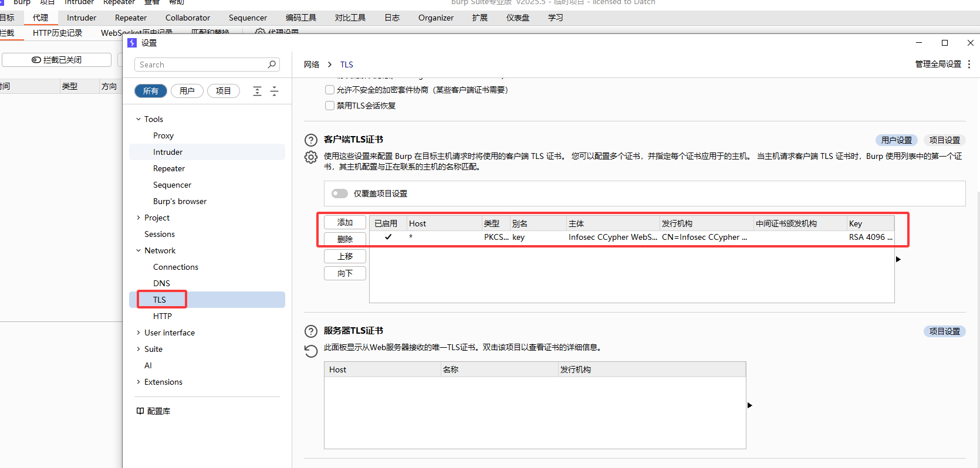Click the RSA 4096 key cell
Screen dimensions: 980x468
870,238
